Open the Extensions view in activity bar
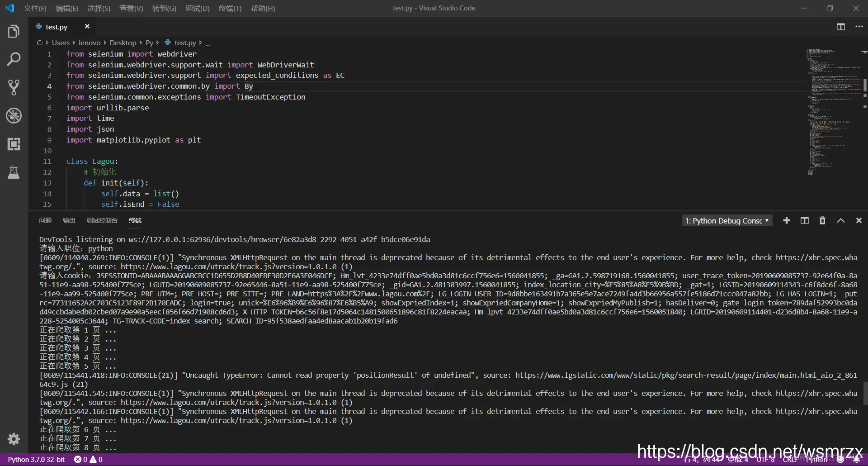The width and height of the screenshot is (868, 466). (x=14, y=144)
